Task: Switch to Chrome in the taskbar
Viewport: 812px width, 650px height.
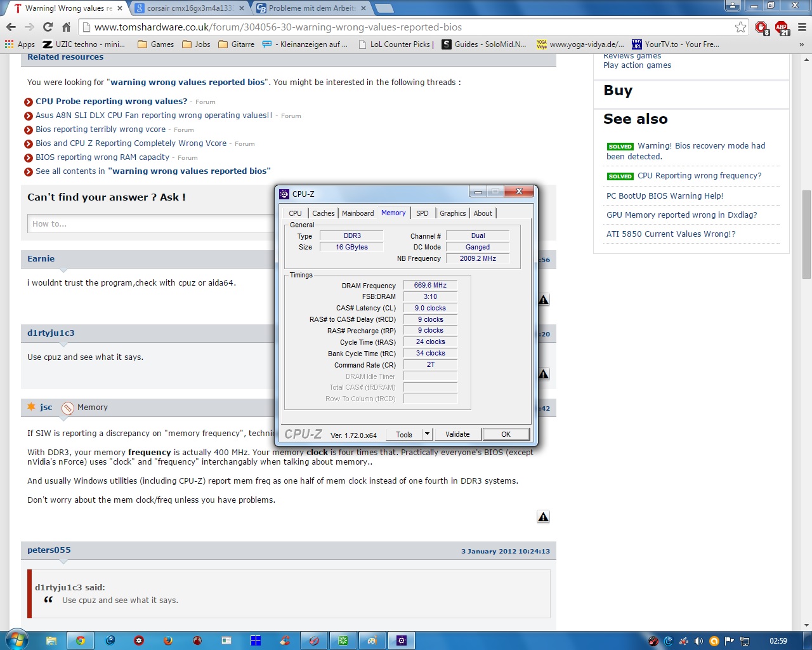Action: [x=81, y=640]
